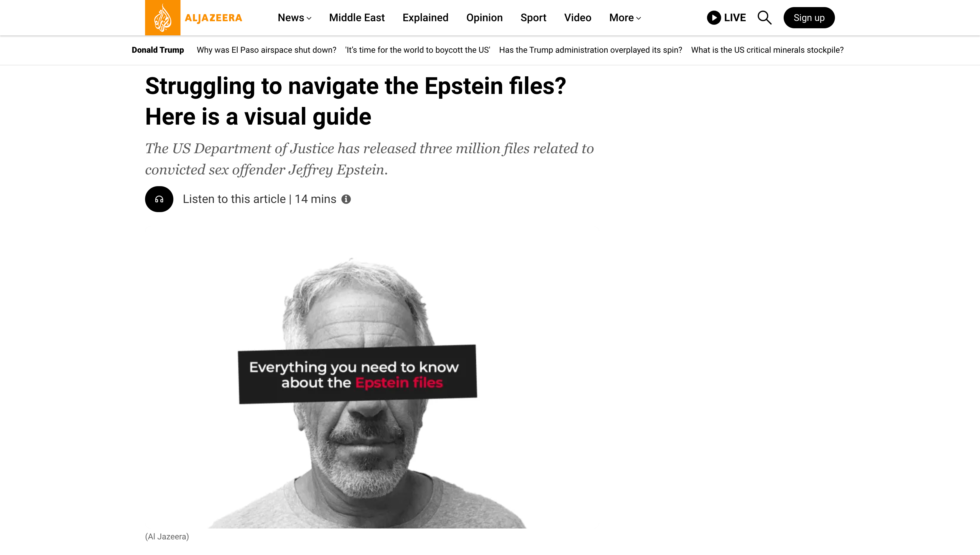This screenshot has width=980, height=555.
Task: Click the Sign up button
Action: [x=809, y=18]
